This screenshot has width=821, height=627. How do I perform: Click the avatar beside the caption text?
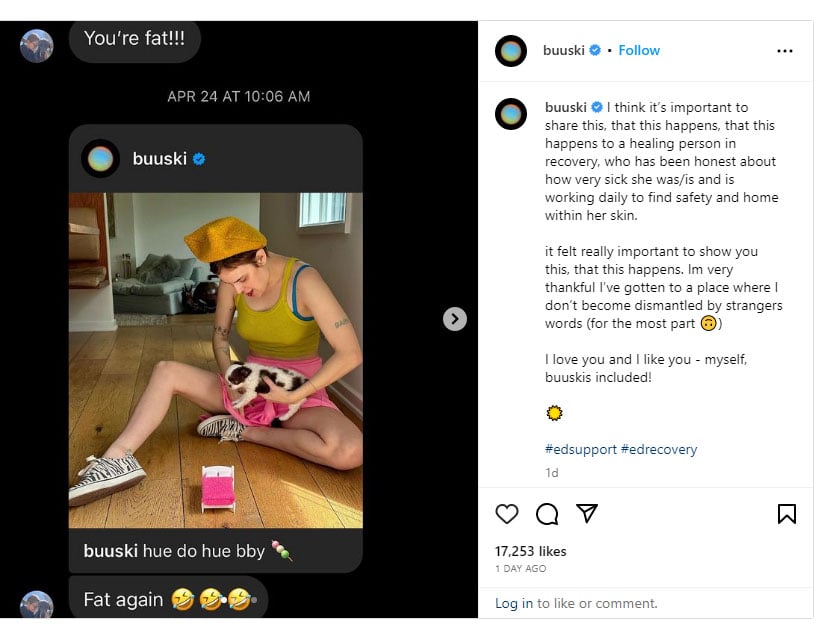coord(511,114)
